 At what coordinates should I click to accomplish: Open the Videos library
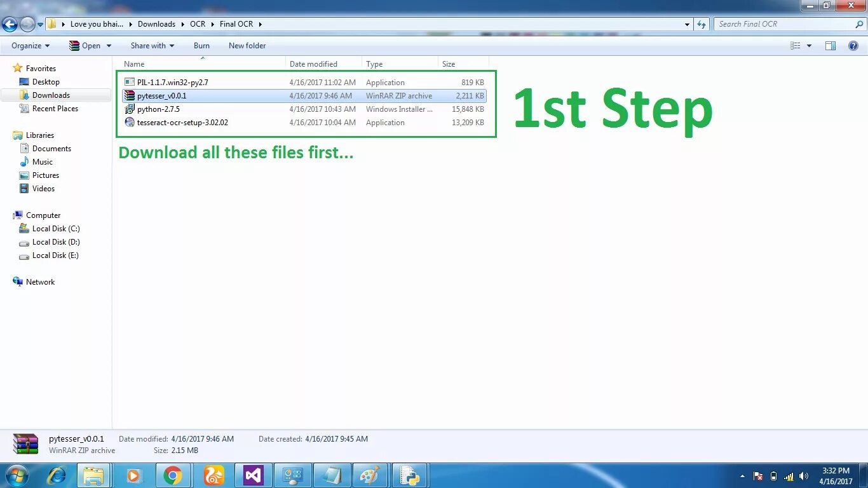click(43, 189)
